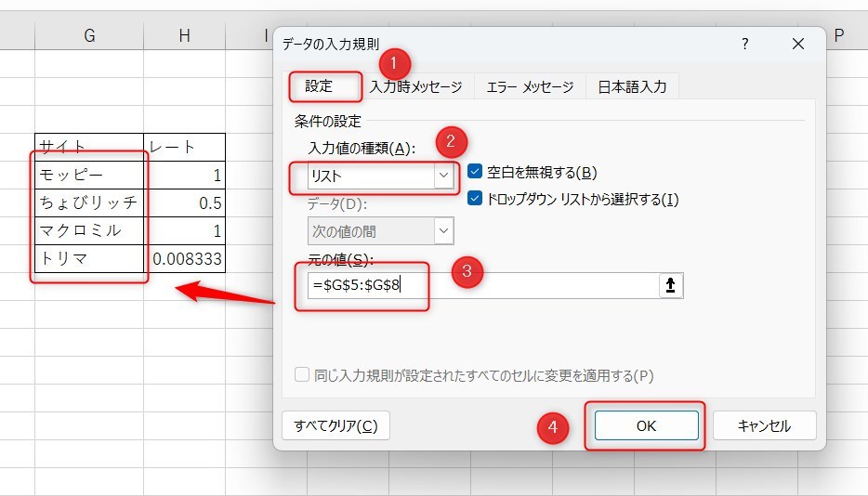Click the 元の値 source input field
Image resolution: width=868 pixels, height=496 pixels.
[x=483, y=286]
